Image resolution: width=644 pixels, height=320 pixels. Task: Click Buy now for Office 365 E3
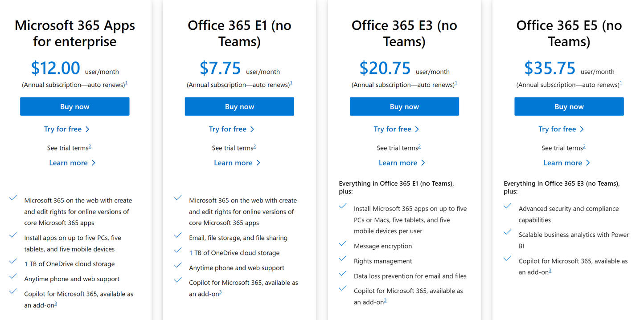point(404,106)
